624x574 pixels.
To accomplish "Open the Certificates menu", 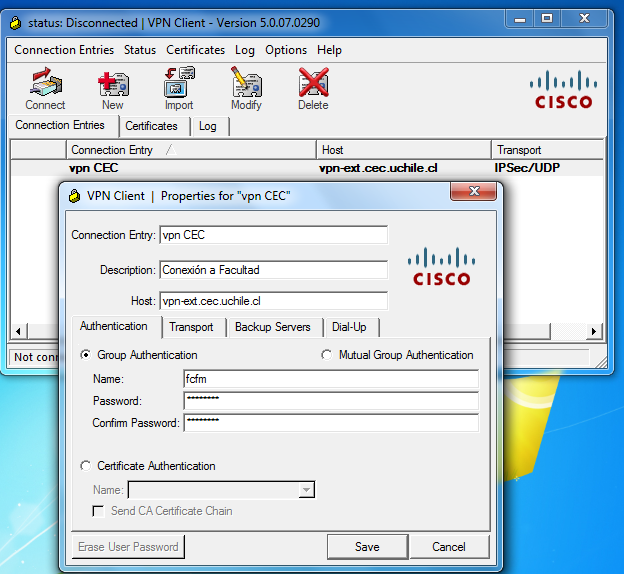I will coord(195,50).
